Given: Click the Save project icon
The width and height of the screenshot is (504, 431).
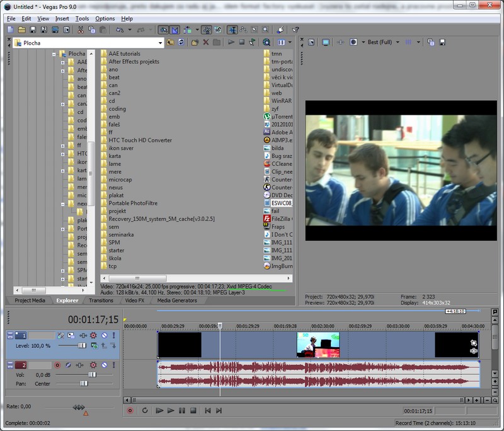Looking at the screenshot, I should pos(33,30).
